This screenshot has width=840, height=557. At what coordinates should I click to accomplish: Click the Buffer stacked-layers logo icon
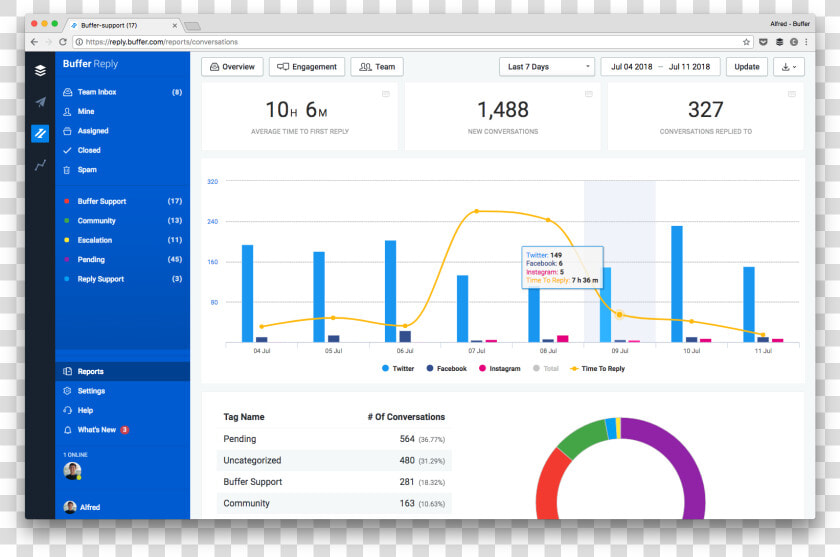pyautogui.click(x=40, y=70)
